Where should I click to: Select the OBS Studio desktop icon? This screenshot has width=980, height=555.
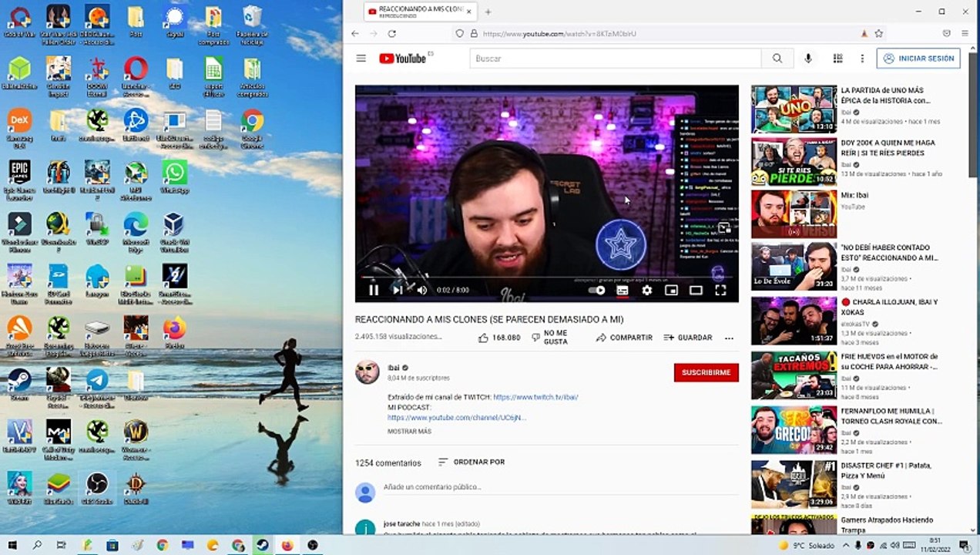[97, 488]
